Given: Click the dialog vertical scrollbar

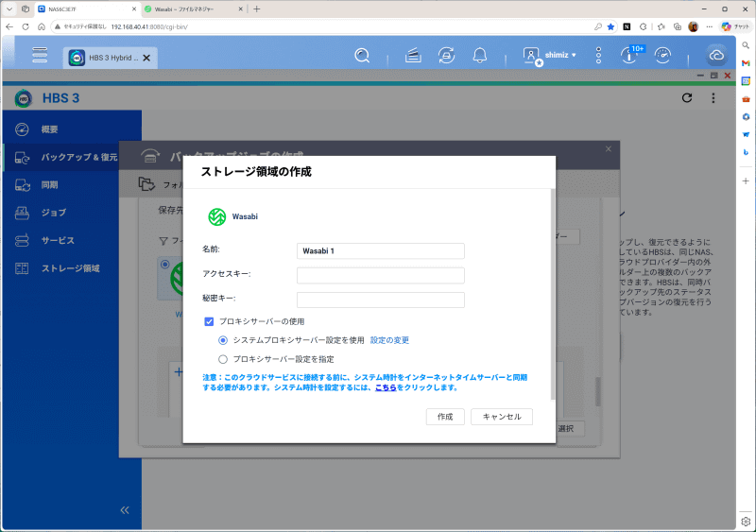Looking at the screenshot, I should 553,294.
